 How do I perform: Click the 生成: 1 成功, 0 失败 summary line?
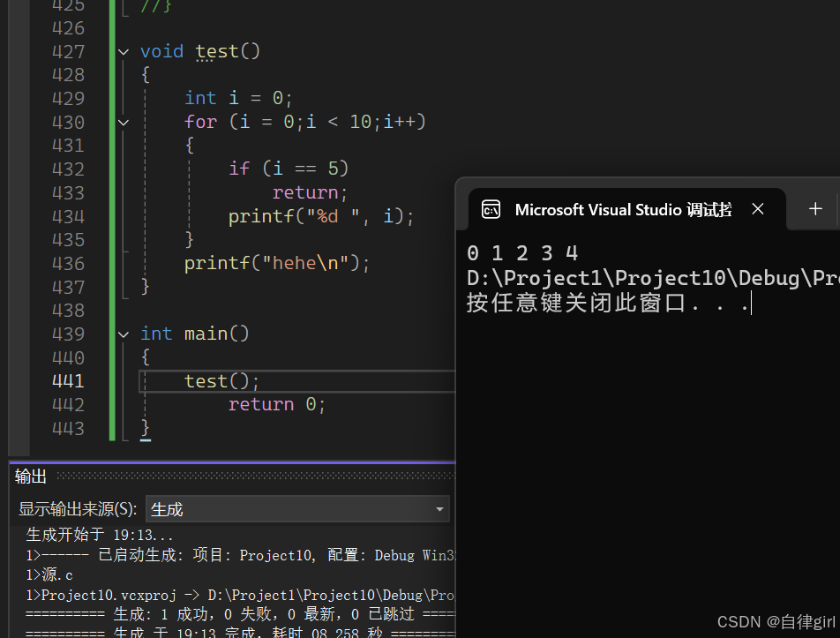241,614
